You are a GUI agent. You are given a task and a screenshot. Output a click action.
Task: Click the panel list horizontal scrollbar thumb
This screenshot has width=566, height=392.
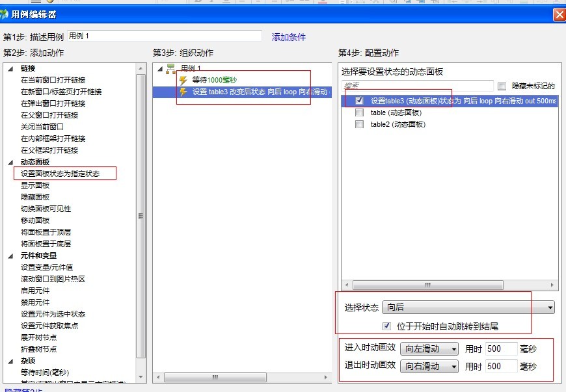pos(427,285)
